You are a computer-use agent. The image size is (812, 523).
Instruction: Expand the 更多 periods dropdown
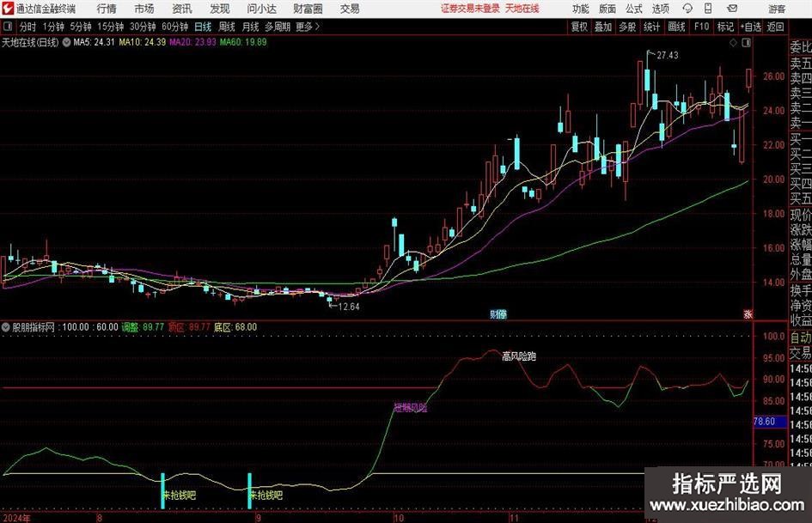click(x=307, y=27)
